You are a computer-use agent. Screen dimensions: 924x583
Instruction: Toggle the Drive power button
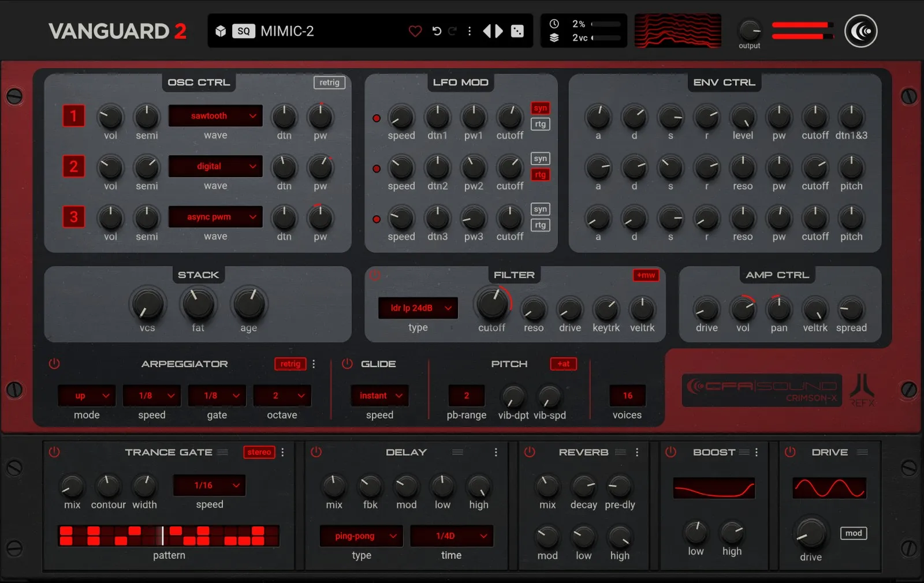click(790, 452)
